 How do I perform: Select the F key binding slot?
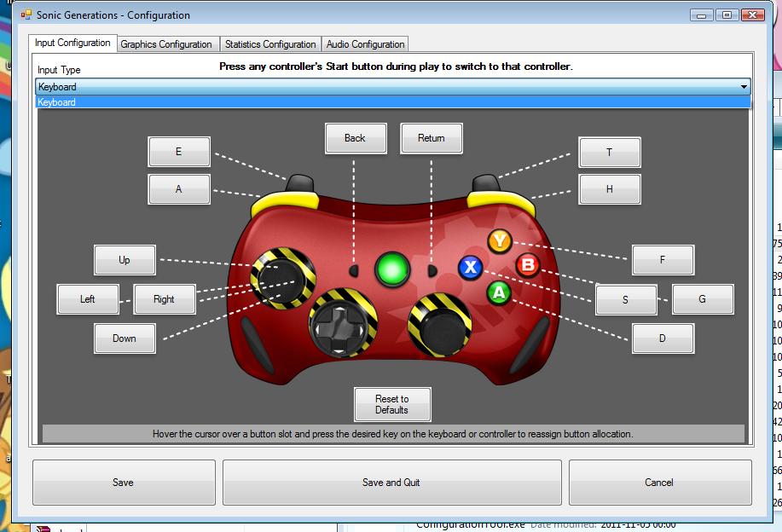pos(663,260)
